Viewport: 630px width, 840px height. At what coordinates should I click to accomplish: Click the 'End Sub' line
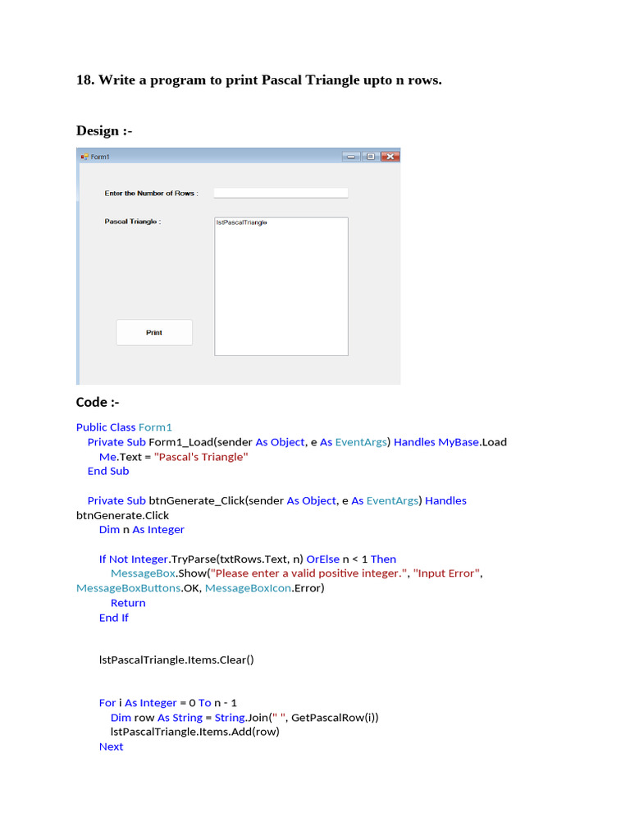pos(108,472)
